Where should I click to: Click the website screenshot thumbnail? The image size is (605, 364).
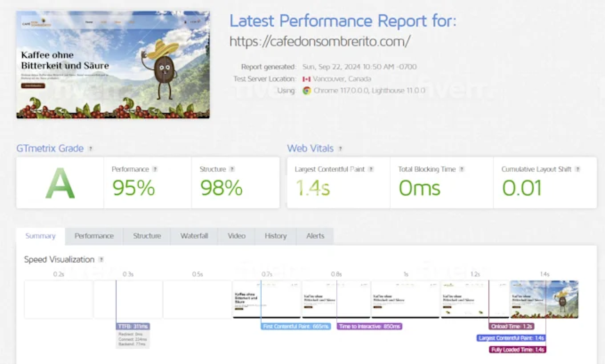click(113, 65)
